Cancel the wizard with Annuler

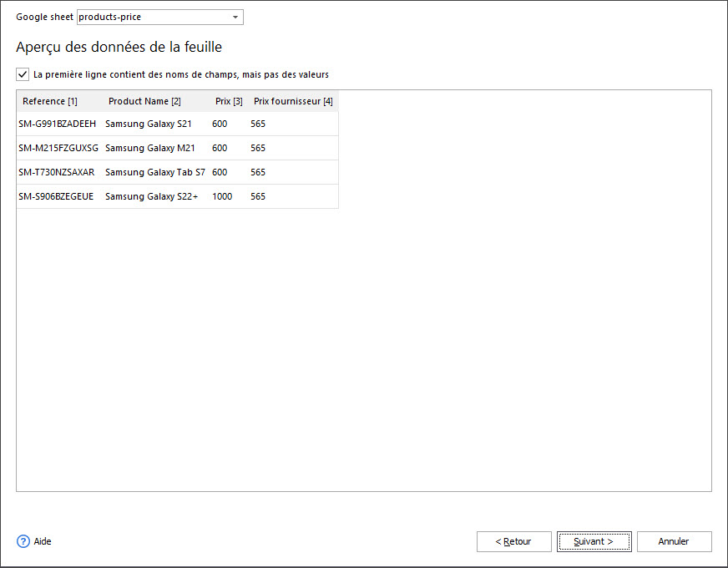[x=674, y=541]
